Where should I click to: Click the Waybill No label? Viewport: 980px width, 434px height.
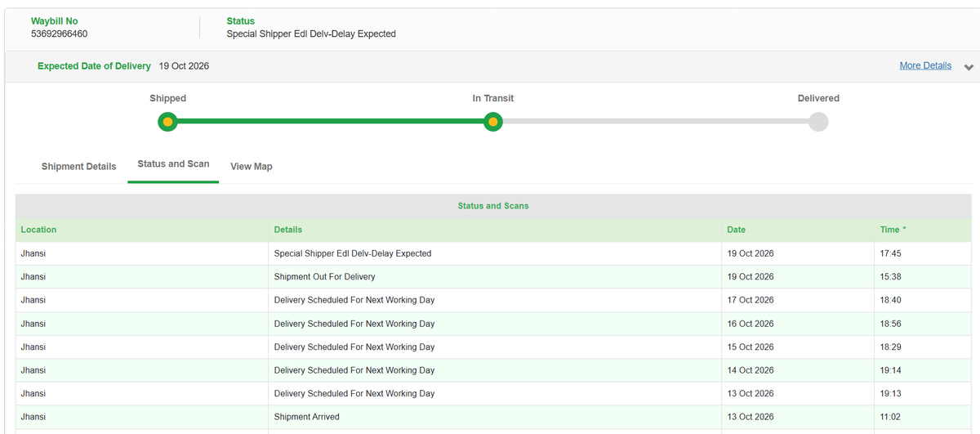pos(55,21)
